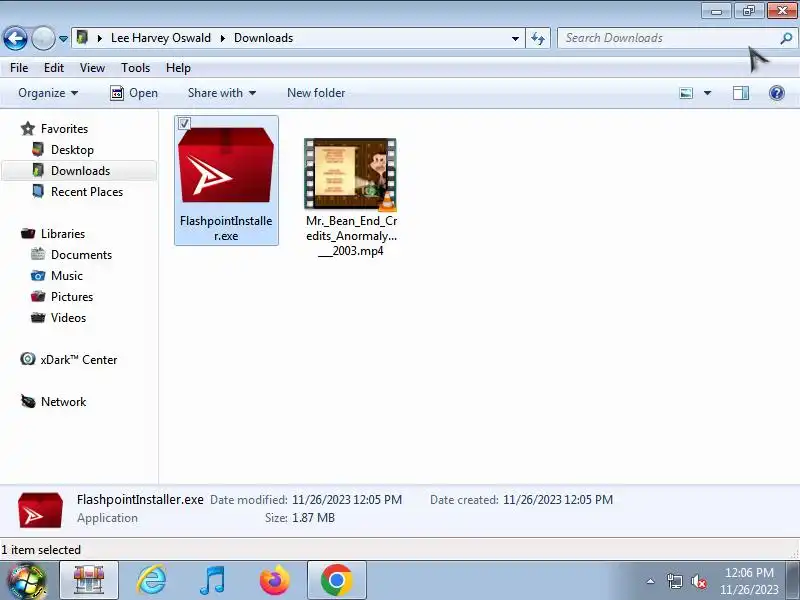Click FlashpointInstaller.exe file name label
The width and height of the screenshot is (800, 600).
[x=226, y=228]
